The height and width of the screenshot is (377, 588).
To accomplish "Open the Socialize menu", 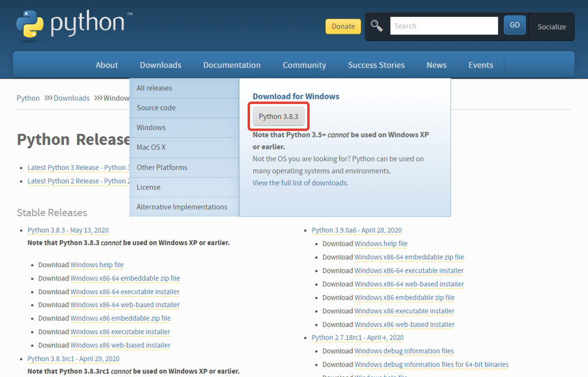I will (x=552, y=27).
